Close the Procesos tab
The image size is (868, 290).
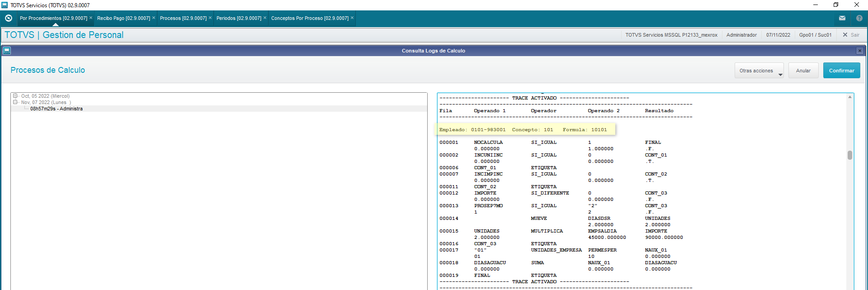[x=210, y=18]
